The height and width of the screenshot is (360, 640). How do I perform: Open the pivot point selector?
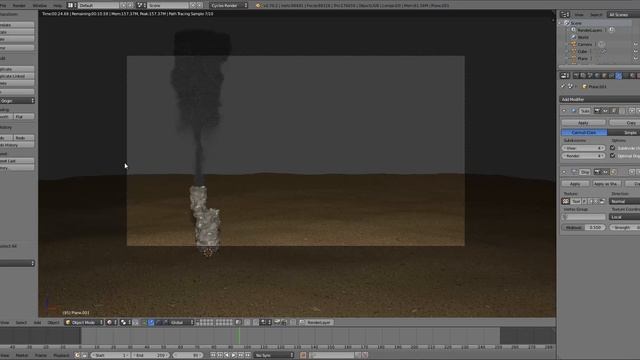pos(126,322)
